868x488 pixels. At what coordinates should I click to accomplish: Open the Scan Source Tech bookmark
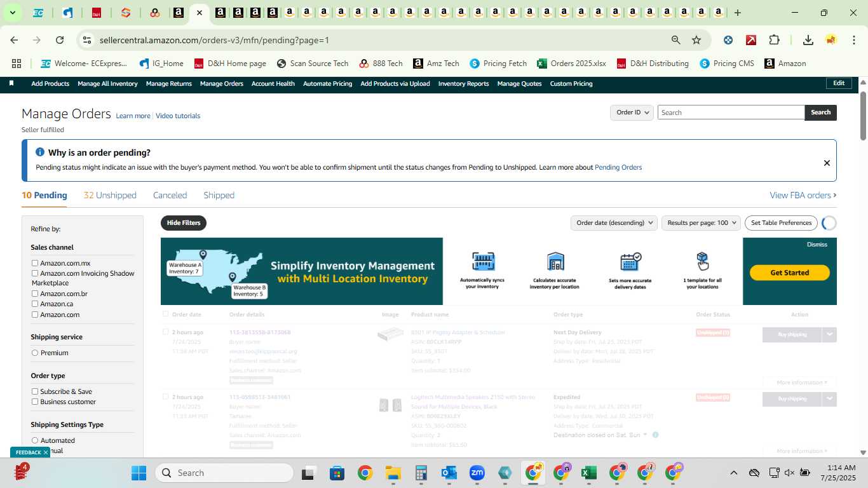pyautogui.click(x=313, y=64)
